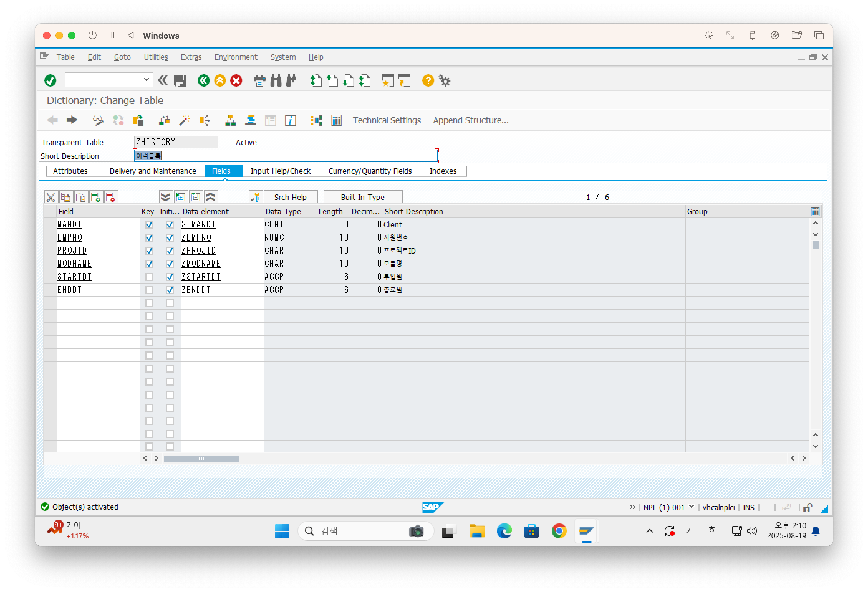Uncheck Key checkbox for PROJID
Screen dimensions: 868x592
(x=149, y=251)
